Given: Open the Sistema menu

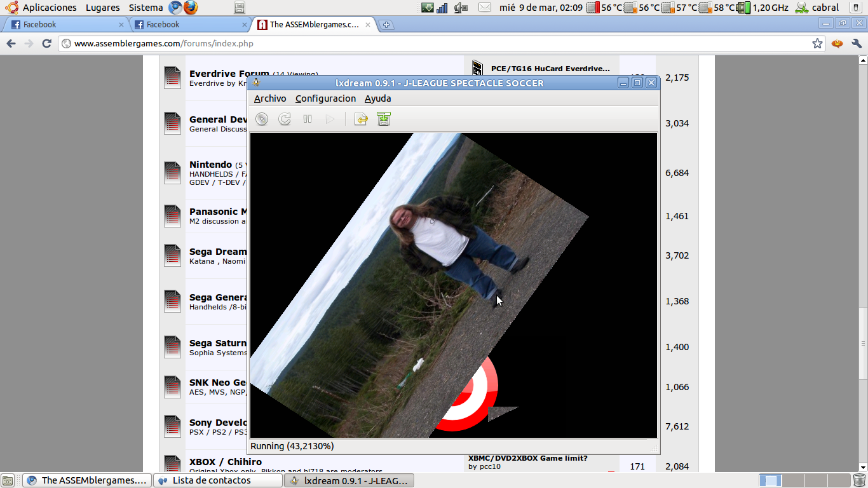Looking at the screenshot, I should point(146,8).
